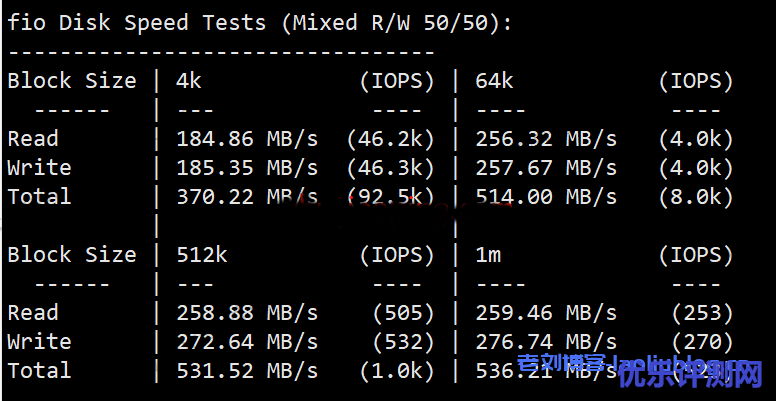Select the 258.88 MB/s read value

(247, 313)
